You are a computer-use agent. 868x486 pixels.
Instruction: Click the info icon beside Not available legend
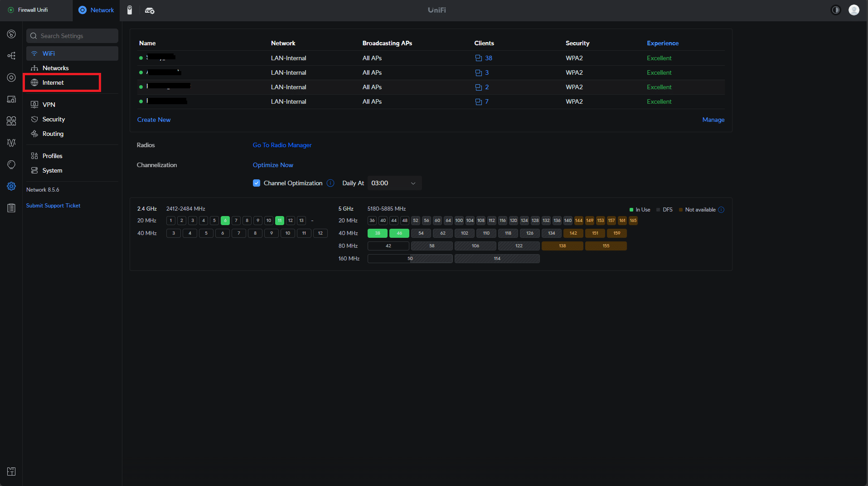tap(721, 210)
